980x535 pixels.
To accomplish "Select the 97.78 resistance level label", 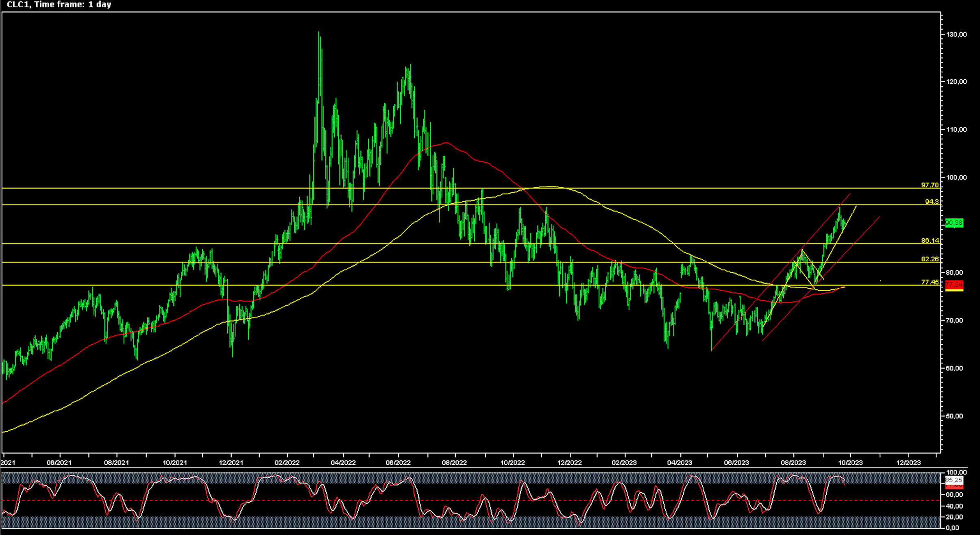I will tap(930, 185).
